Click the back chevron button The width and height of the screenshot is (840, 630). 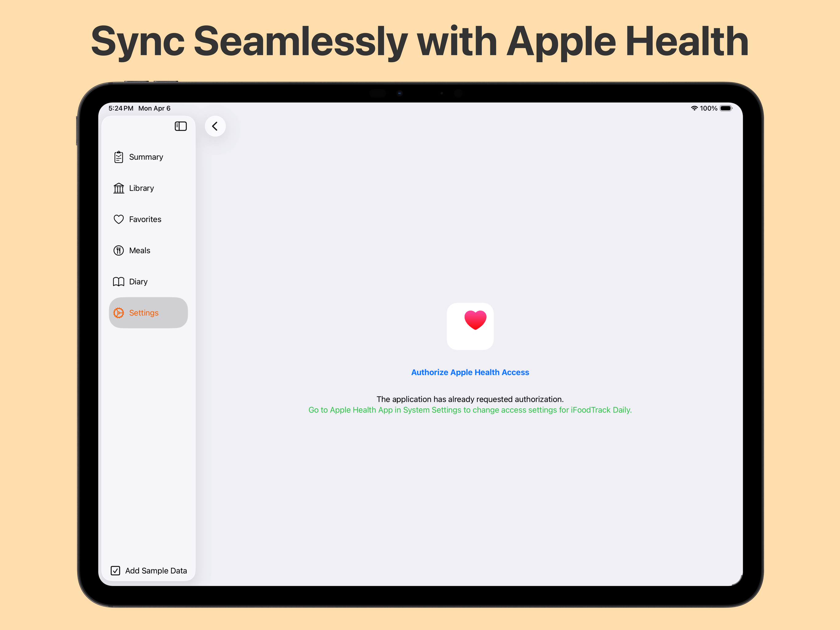tap(215, 126)
